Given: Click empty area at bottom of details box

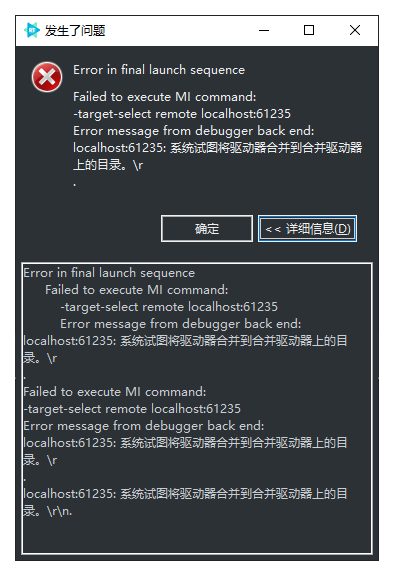Looking at the screenshot, I should tap(197, 536).
